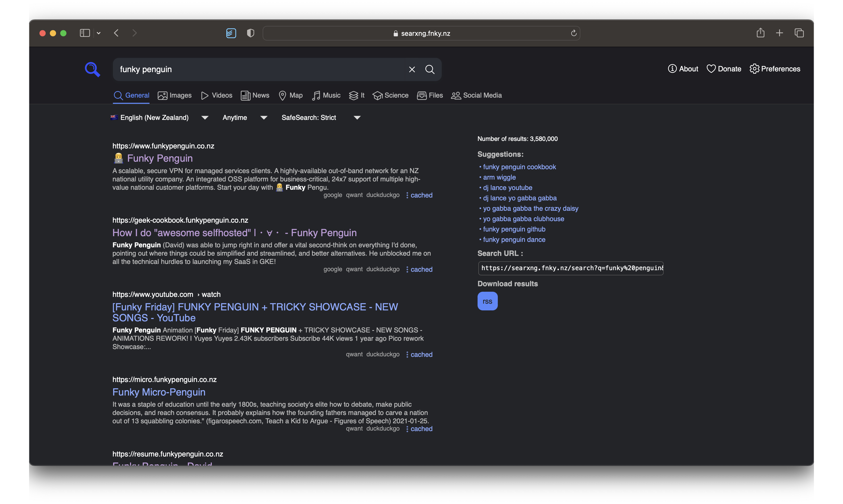
Task: Open Preferences gear link
Action: [775, 69]
